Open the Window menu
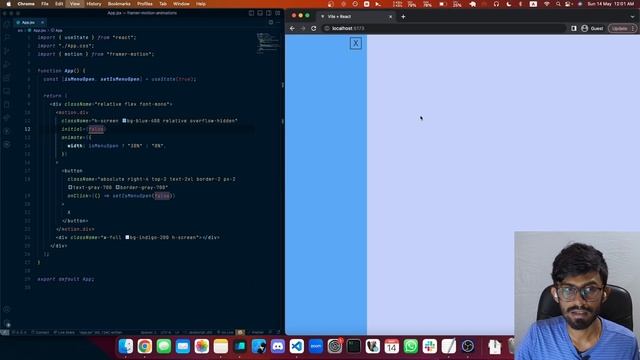Screen dimensions: 640x360 pos(181,4)
